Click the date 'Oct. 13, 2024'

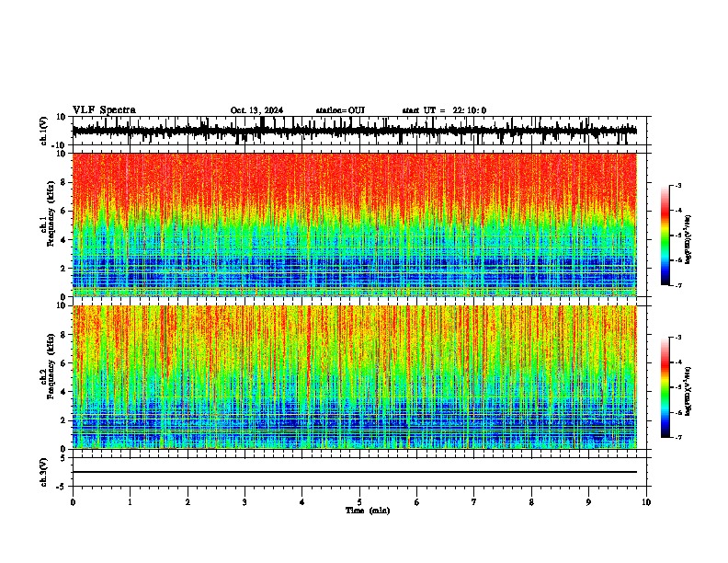[256, 110]
